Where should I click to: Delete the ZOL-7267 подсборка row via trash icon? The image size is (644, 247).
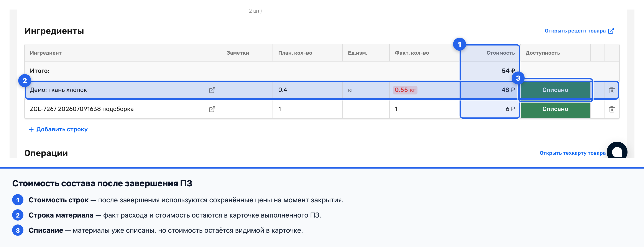[611, 109]
